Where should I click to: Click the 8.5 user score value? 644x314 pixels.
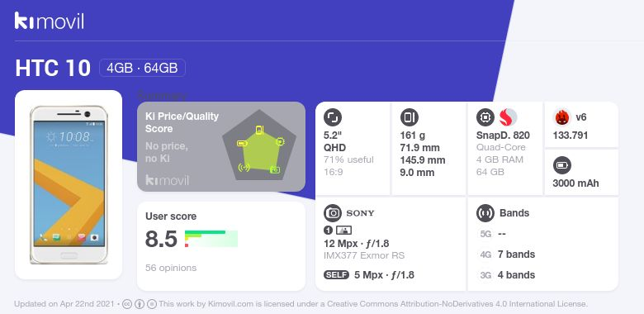click(161, 239)
